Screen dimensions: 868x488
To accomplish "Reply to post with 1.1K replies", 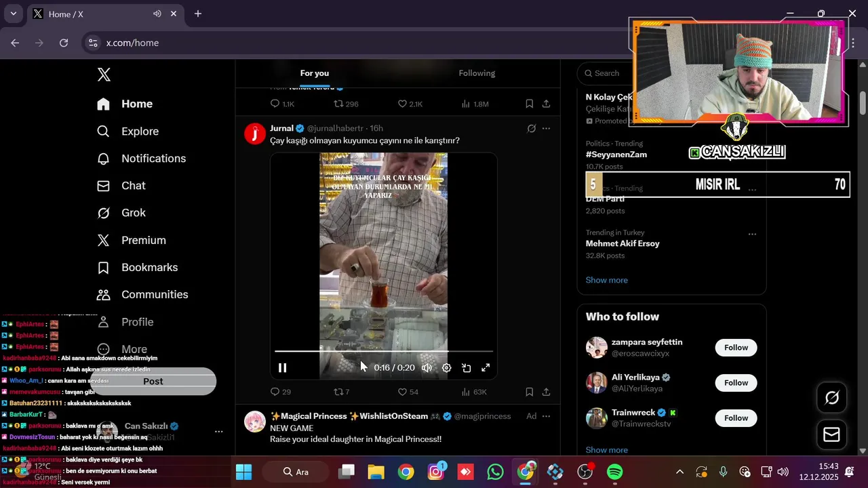I will pyautogui.click(x=282, y=104).
